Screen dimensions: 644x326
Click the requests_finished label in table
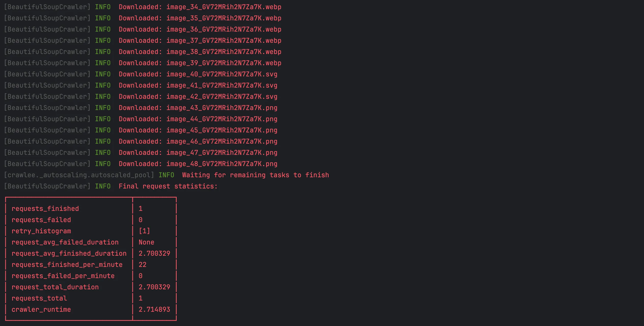click(x=45, y=209)
